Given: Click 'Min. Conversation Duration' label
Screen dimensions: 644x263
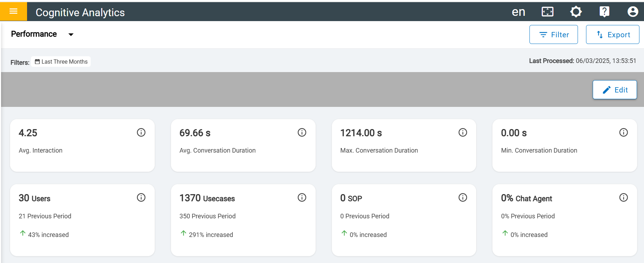Looking at the screenshot, I should pyautogui.click(x=539, y=150).
